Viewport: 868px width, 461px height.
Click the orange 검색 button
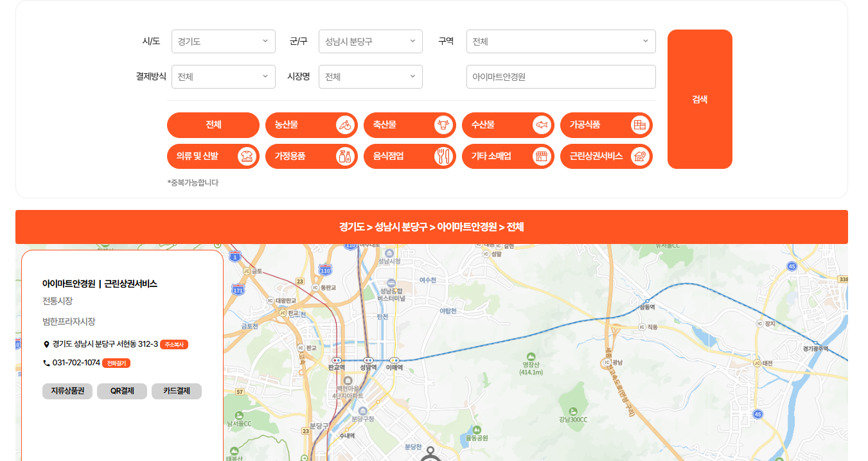(700, 99)
